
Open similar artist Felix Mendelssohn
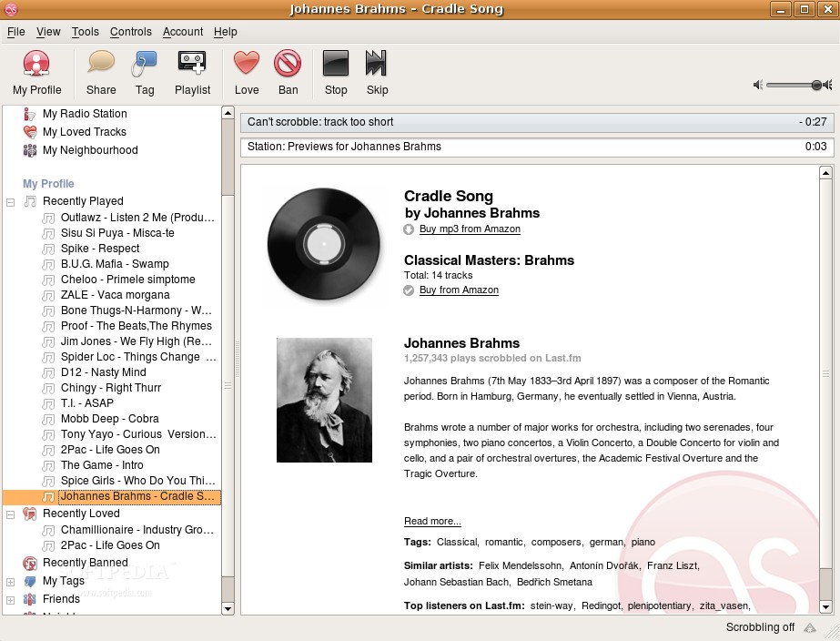(x=520, y=565)
